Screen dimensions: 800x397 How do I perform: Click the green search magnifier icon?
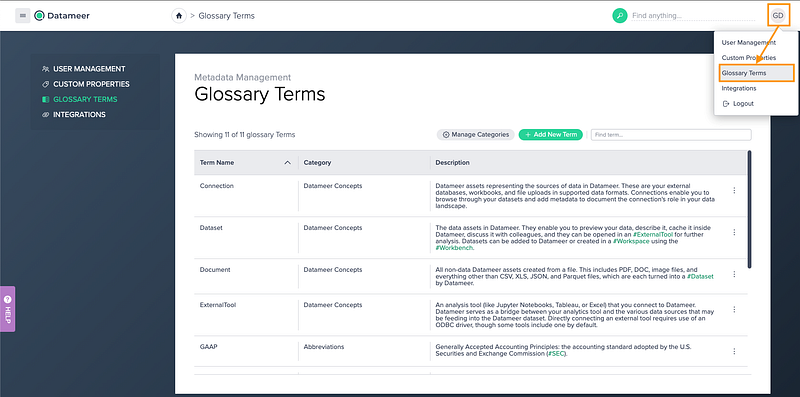pos(619,16)
